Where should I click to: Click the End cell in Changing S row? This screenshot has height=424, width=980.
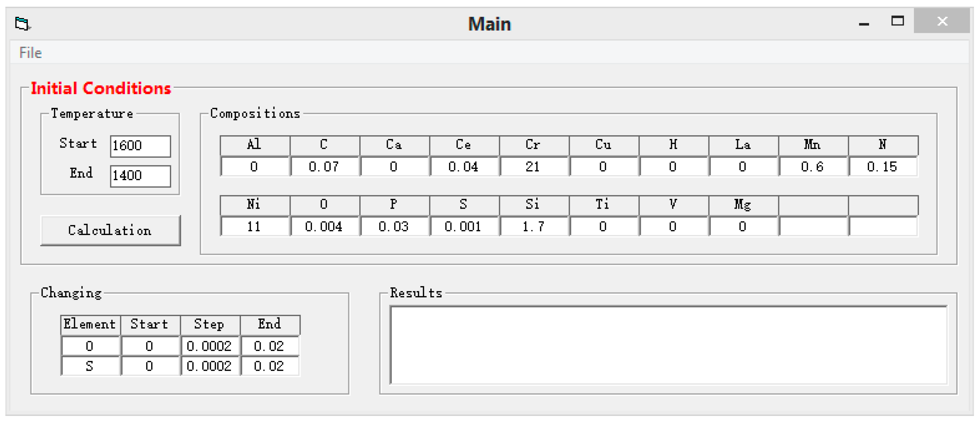(269, 366)
